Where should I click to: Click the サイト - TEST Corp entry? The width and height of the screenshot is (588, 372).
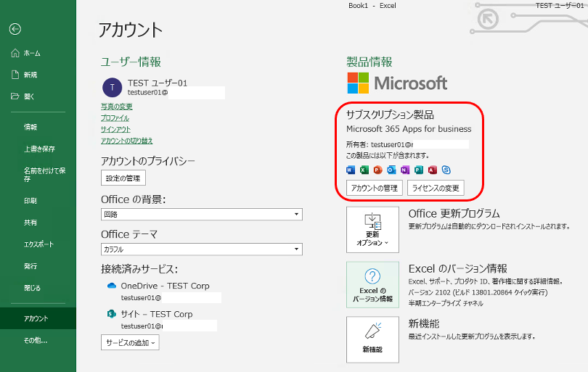click(156, 314)
